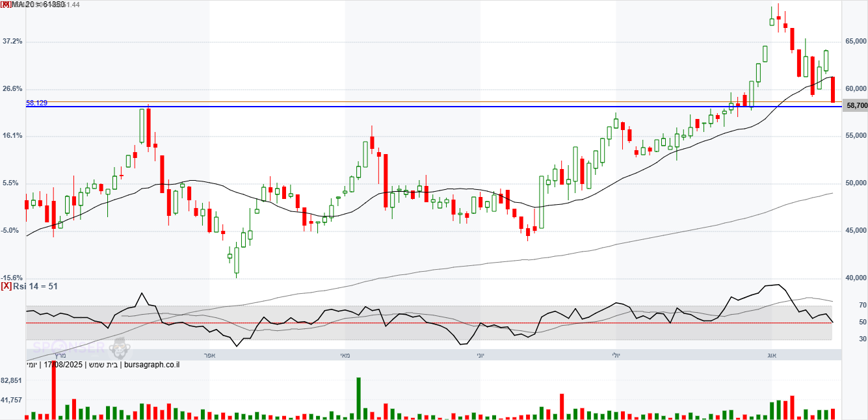Image resolution: width=868 pixels, height=420 pixels.
Task: Click the 26.6% percent axis label
Action: 12,88
